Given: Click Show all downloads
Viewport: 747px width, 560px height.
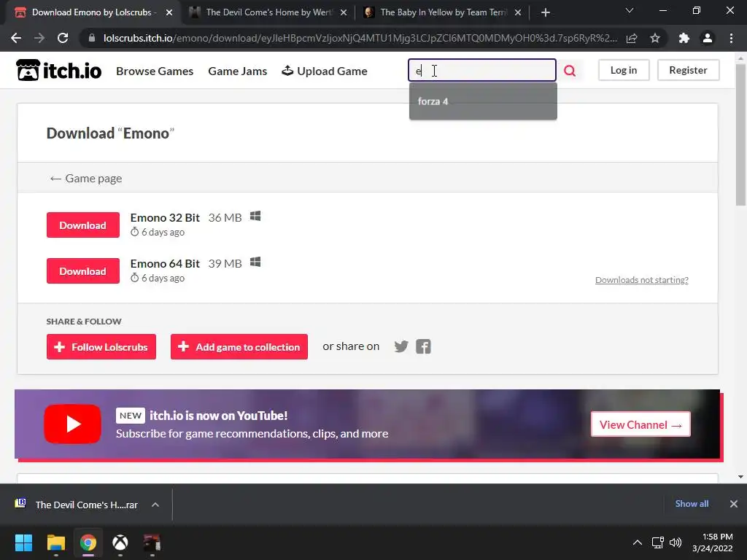Looking at the screenshot, I should click(x=692, y=504).
